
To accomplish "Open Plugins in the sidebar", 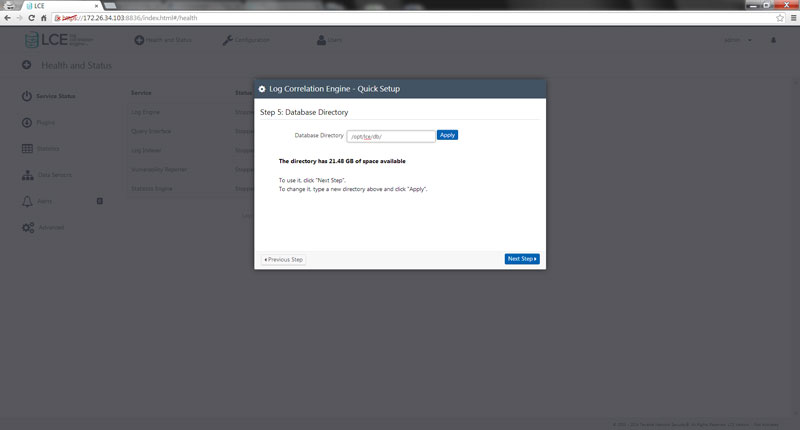I will click(x=38, y=122).
